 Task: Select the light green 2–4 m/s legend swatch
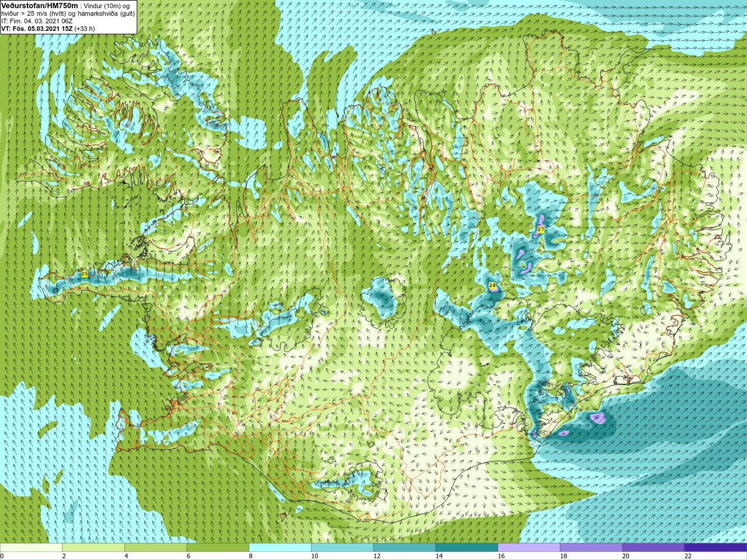point(93,548)
